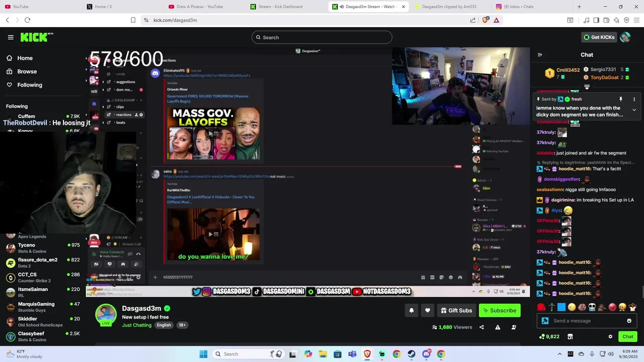Toggle the Brave sidebar panel
The height and width of the screenshot is (362, 644).
coord(596,20)
